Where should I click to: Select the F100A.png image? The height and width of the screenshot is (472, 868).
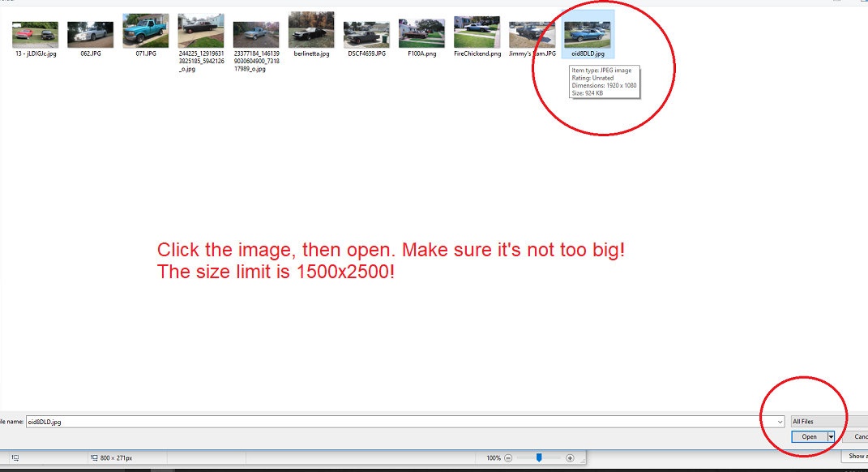pos(421,34)
